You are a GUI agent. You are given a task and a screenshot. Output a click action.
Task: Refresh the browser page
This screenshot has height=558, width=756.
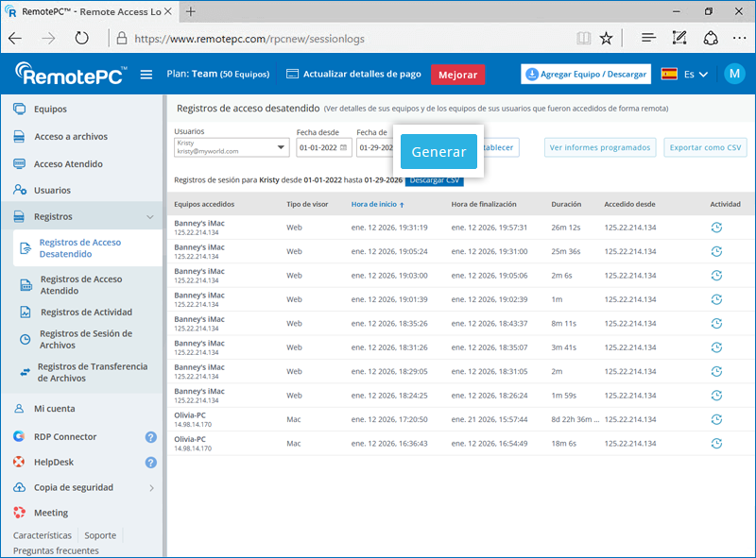tap(82, 39)
